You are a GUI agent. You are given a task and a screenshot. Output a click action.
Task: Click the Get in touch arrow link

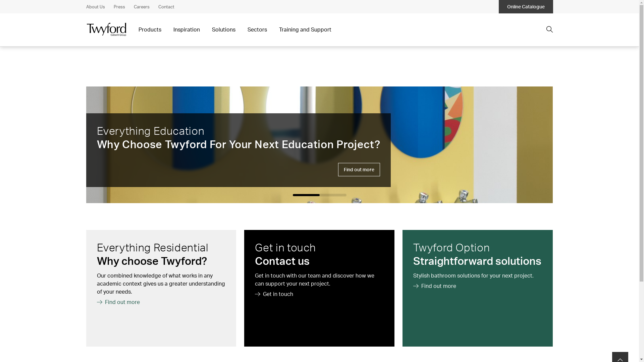(274, 294)
